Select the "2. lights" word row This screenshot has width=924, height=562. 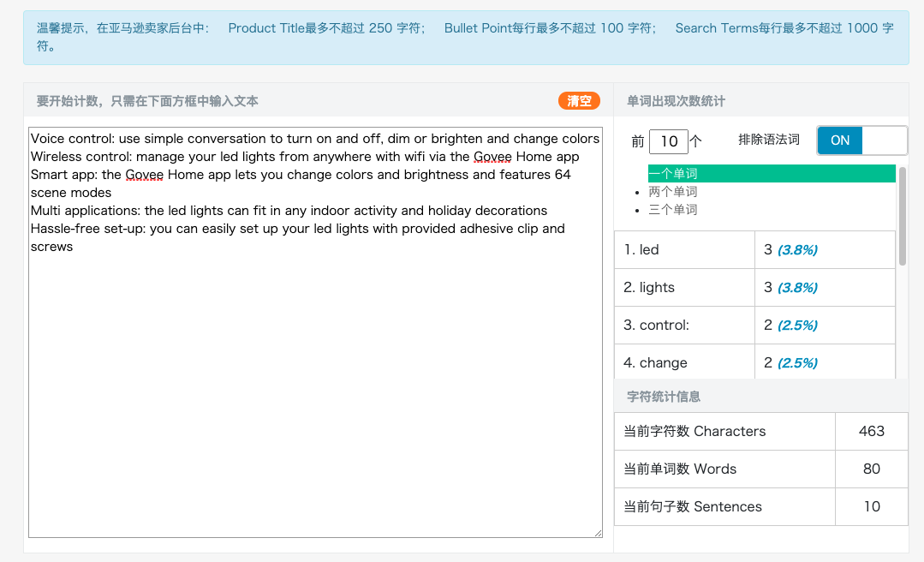point(683,288)
